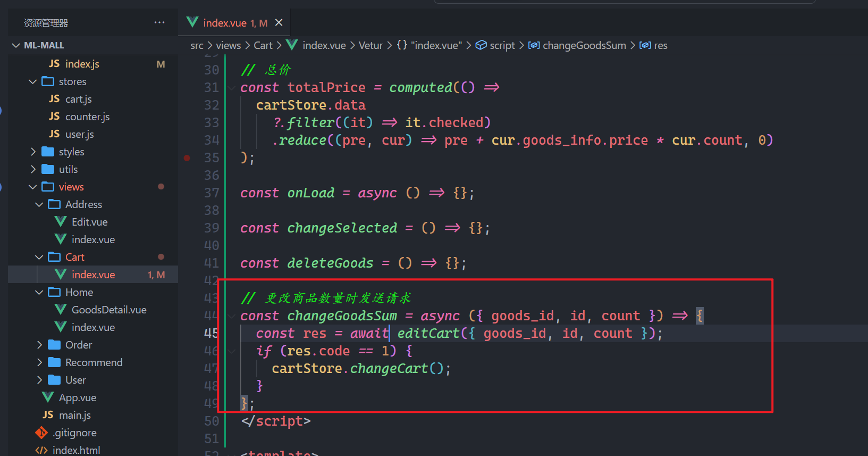The height and width of the screenshot is (456, 868).
Task: Select the index.vue editor tab
Action: 234,22
